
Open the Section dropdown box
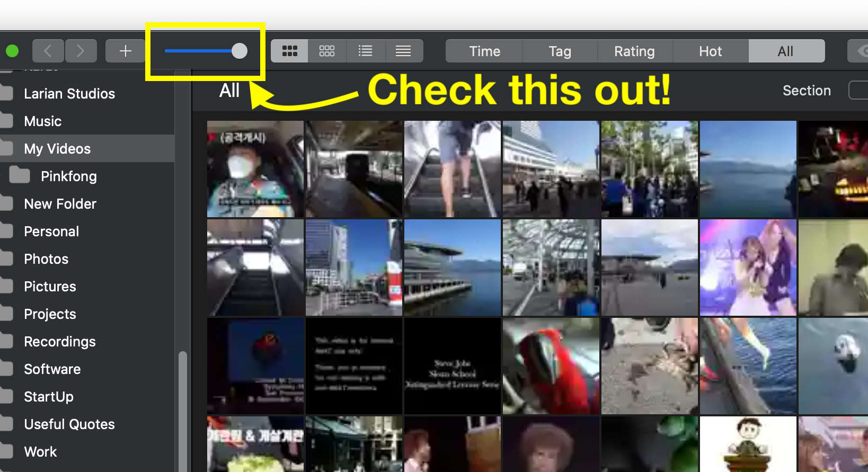(x=858, y=90)
